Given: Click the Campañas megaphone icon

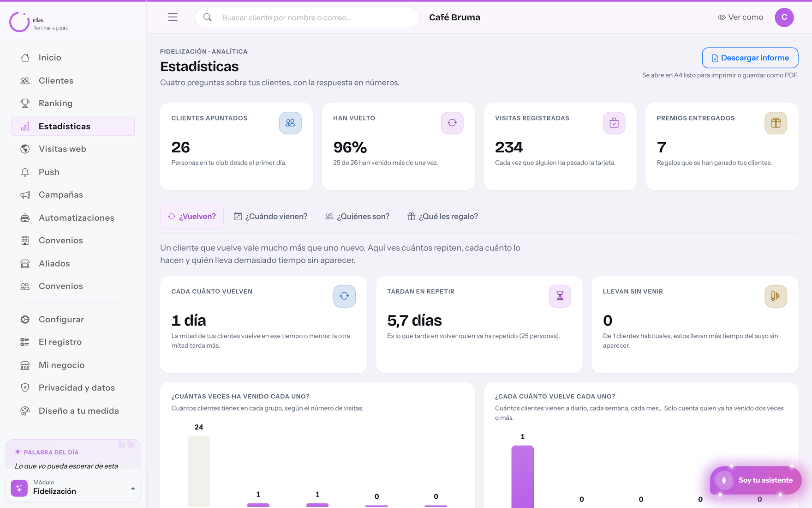Looking at the screenshot, I should click(25, 194).
